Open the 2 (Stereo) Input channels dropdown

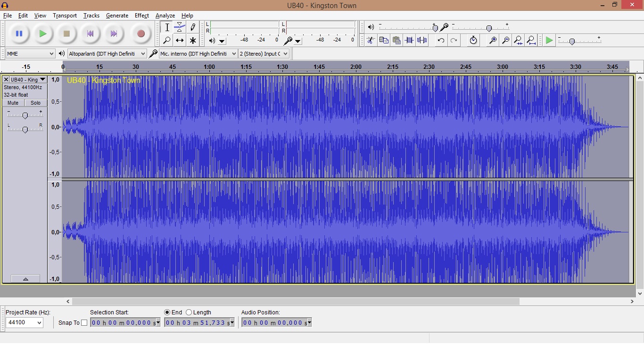point(264,54)
